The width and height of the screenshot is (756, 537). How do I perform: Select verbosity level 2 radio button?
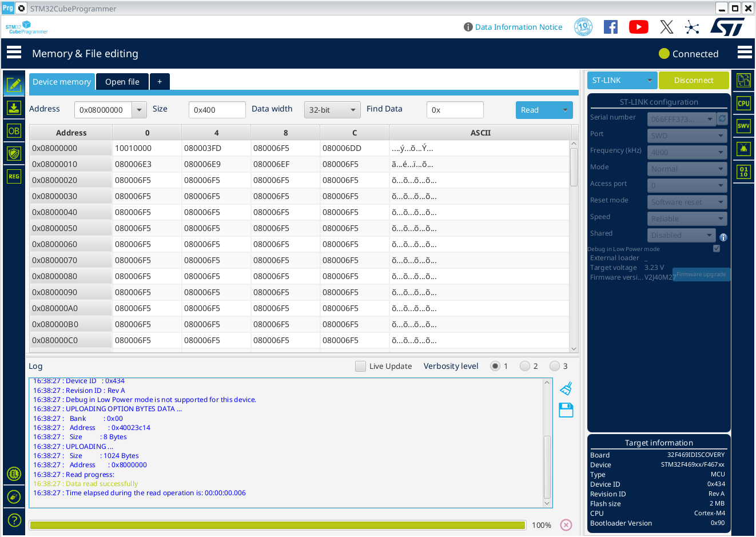(x=524, y=366)
